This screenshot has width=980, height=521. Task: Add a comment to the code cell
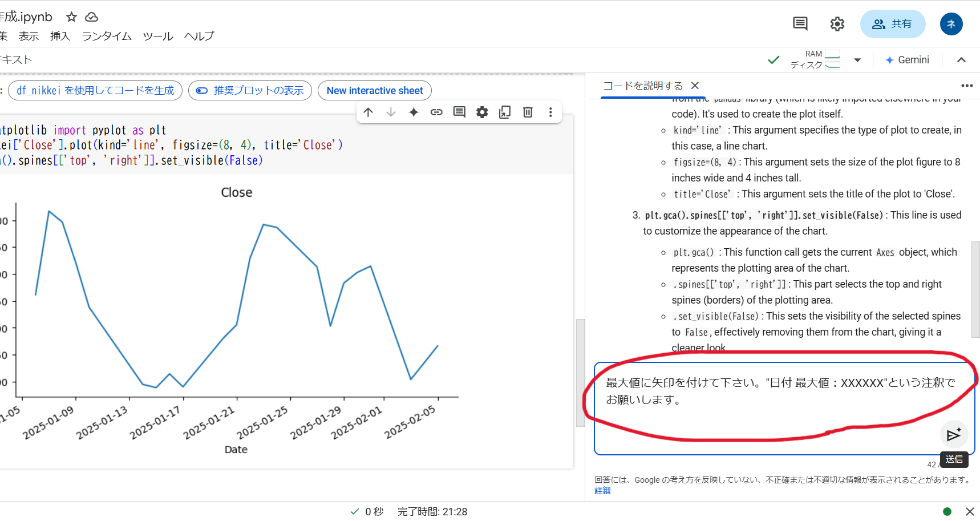click(459, 112)
